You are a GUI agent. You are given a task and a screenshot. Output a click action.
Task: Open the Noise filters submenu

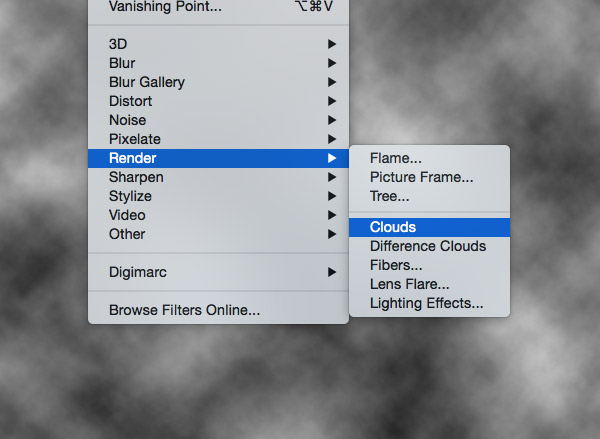tap(127, 120)
